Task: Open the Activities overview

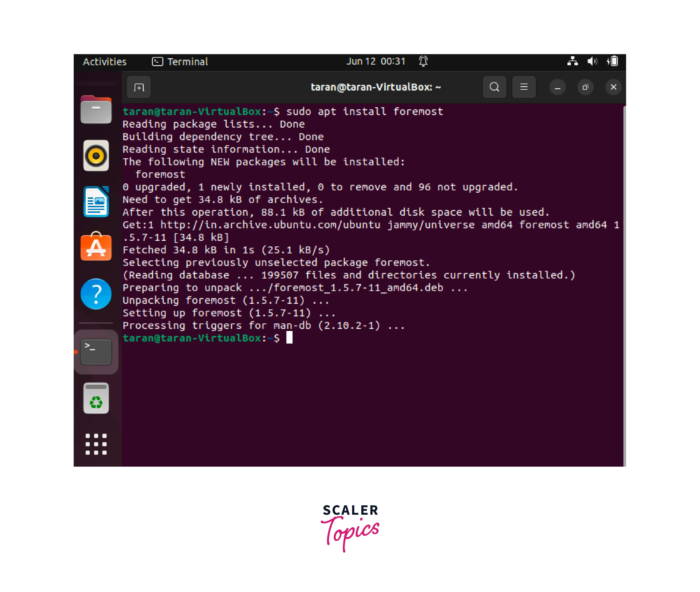Action: (x=104, y=62)
